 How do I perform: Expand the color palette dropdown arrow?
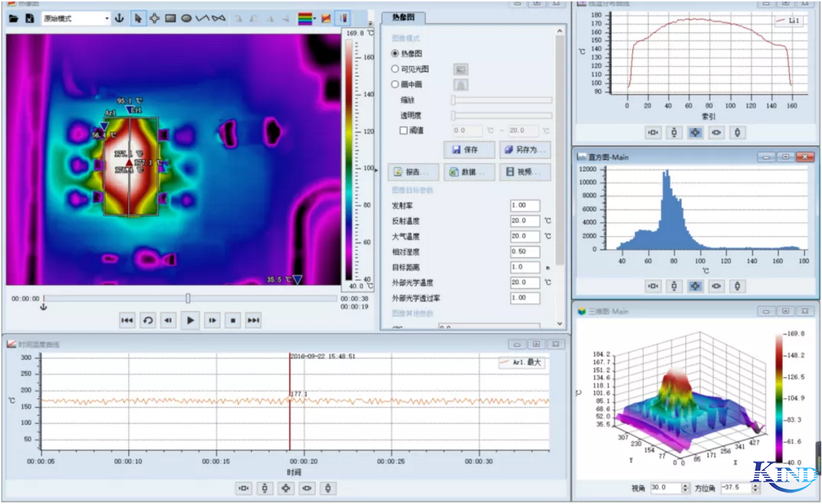[315, 18]
